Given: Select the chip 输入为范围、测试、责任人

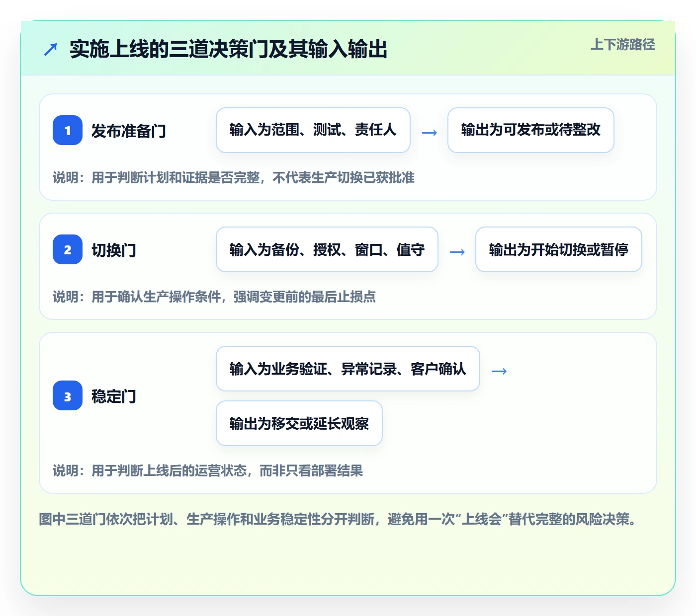Looking at the screenshot, I should pos(313,130).
